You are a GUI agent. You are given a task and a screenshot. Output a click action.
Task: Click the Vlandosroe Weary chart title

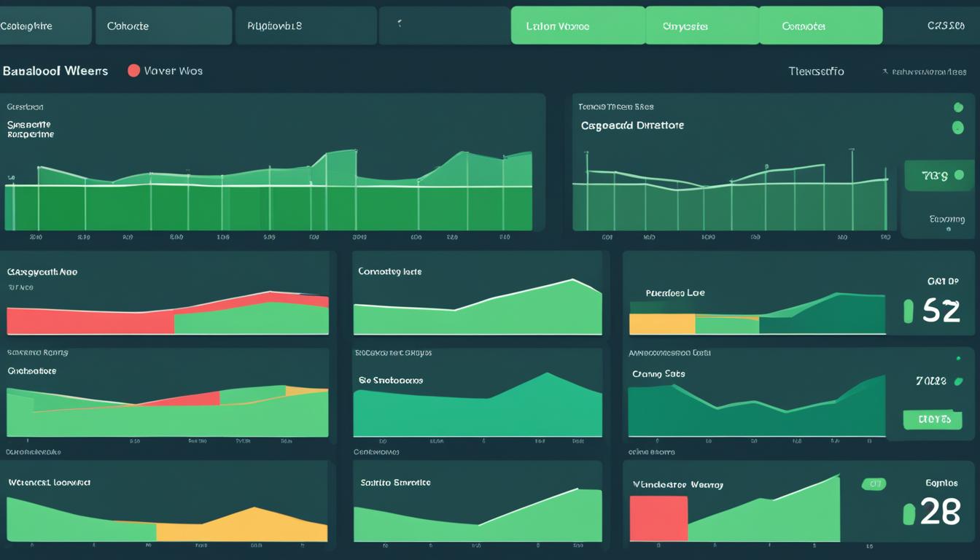(678, 484)
